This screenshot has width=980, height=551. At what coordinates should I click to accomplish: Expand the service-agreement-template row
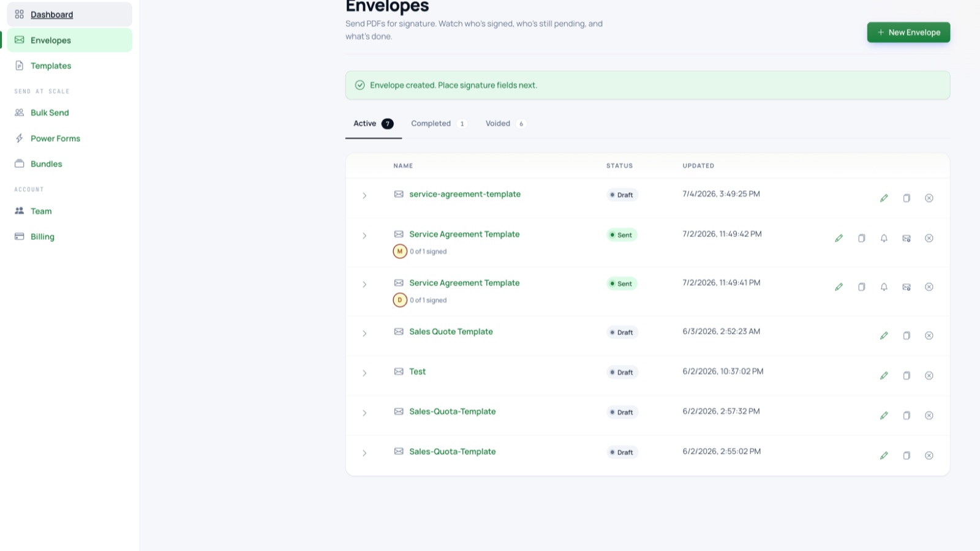[x=364, y=196]
